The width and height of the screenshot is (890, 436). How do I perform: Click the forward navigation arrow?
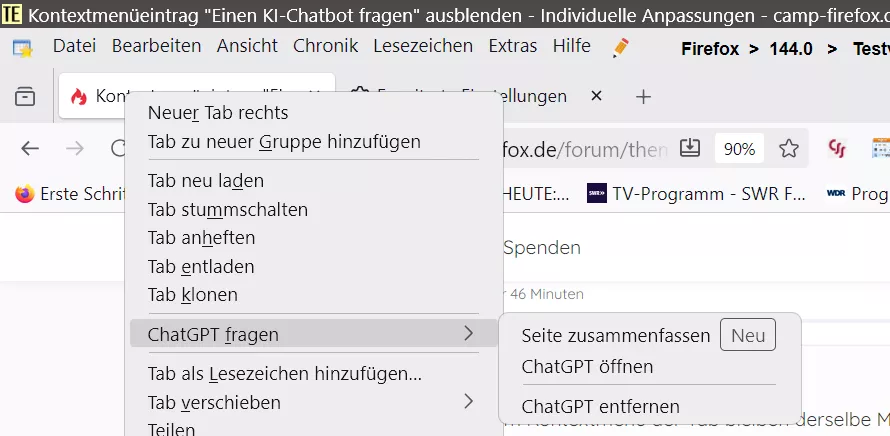[x=74, y=149]
